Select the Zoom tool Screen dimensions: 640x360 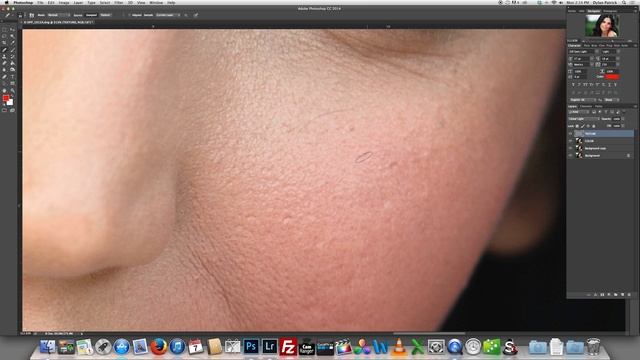point(13,91)
